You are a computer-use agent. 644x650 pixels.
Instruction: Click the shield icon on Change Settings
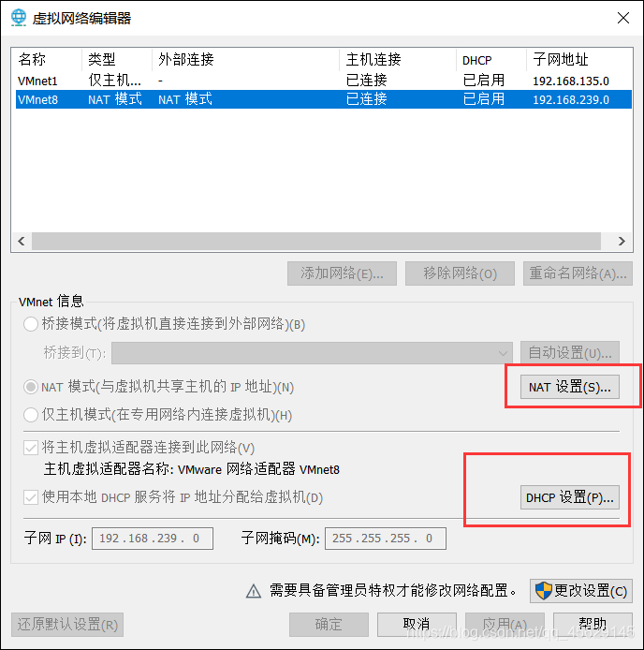(543, 590)
